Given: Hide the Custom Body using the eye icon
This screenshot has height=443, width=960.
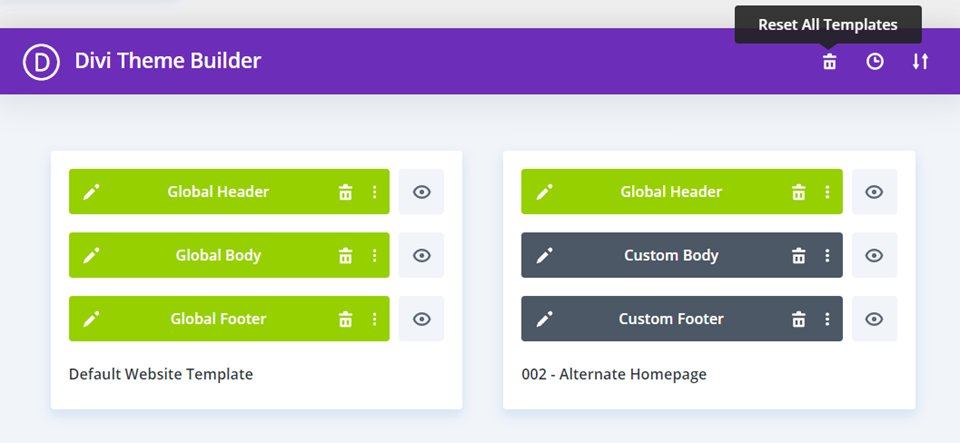Looking at the screenshot, I should coord(874,256).
